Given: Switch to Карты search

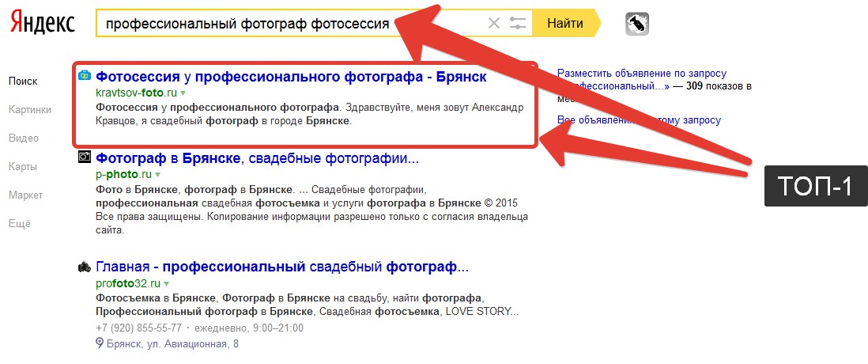Looking at the screenshot, I should pos(23,167).
